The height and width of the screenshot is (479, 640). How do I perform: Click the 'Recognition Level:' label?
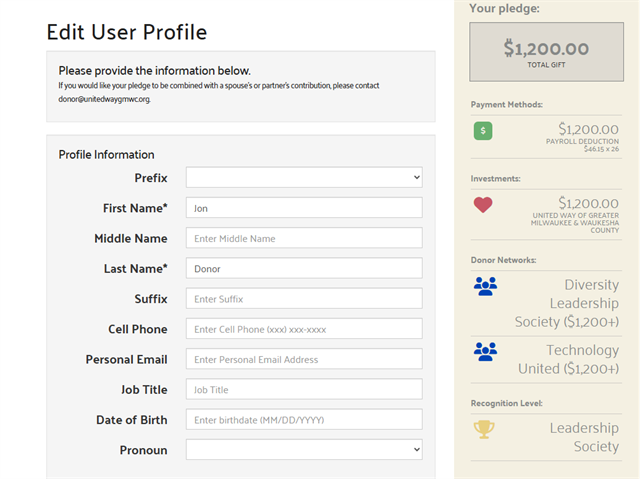click(x=507, y=403)
